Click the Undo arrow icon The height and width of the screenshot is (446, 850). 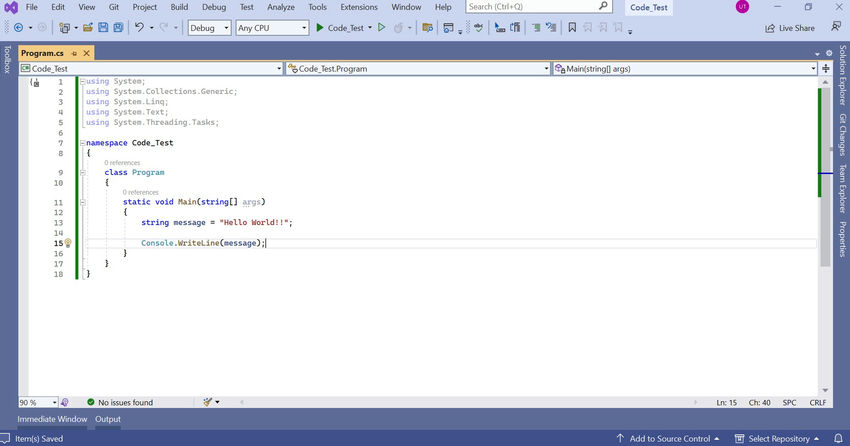click(139, 28)
